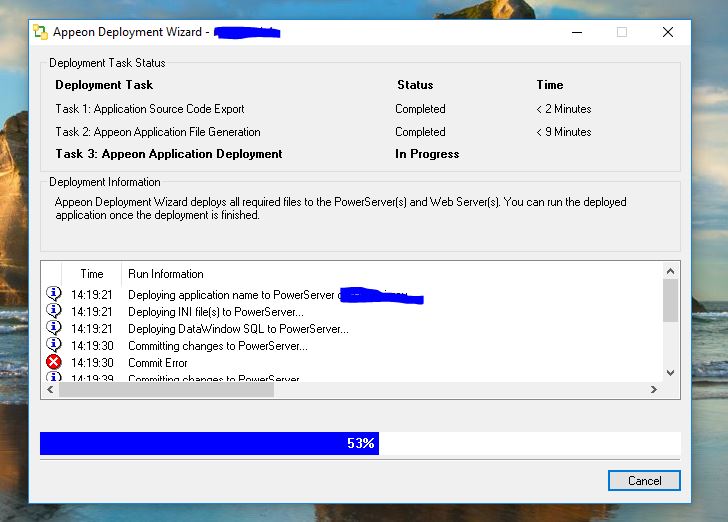Select the Deploying DataWindow SQL to PowerServer entry
Viewport: 728px width, 522px height.
[238, 329]
